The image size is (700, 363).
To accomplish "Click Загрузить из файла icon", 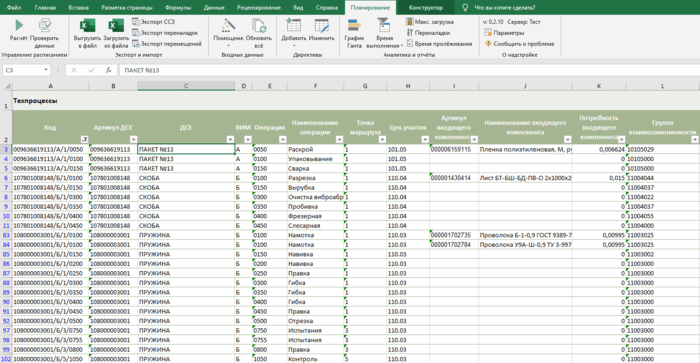I will [x=116, y=33].
